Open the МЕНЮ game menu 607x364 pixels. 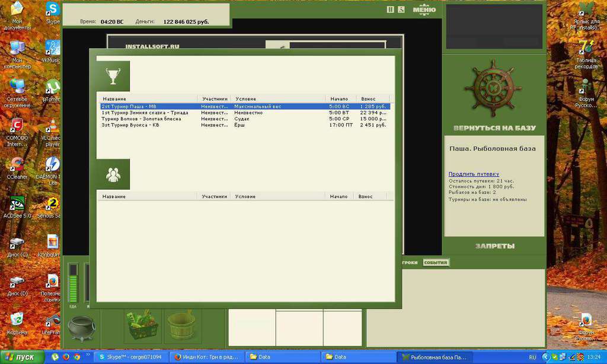click(x=424, y=10)
